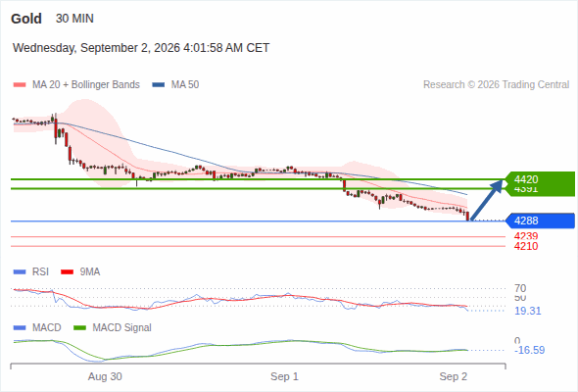Click the Gold chart title

coord(26,19)
